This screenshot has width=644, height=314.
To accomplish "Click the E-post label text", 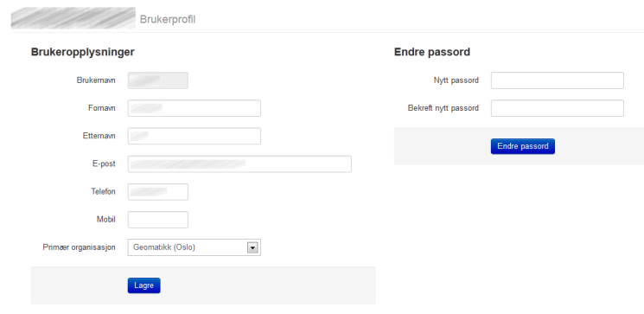I will tap(104, 163).
